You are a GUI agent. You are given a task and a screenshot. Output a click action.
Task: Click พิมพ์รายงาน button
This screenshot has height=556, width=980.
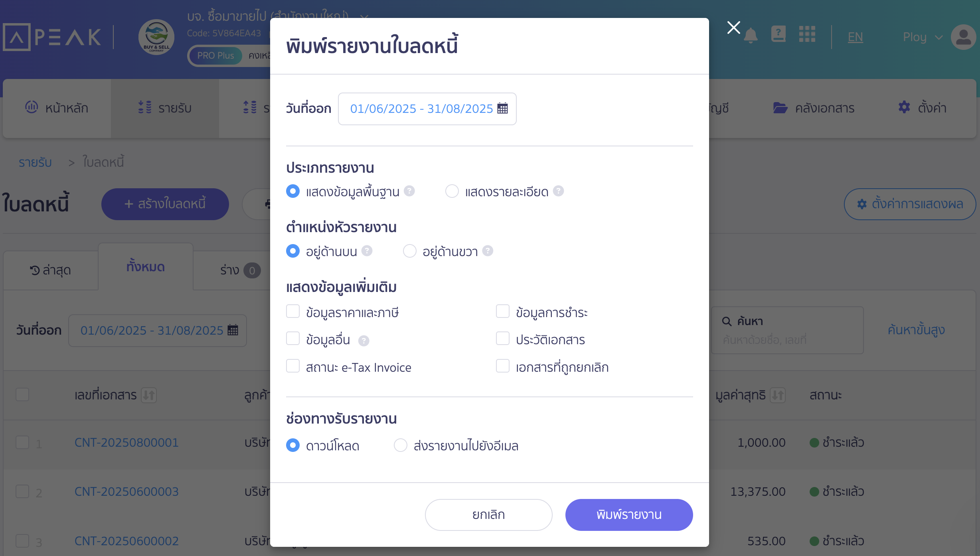[x=629, y=515]
